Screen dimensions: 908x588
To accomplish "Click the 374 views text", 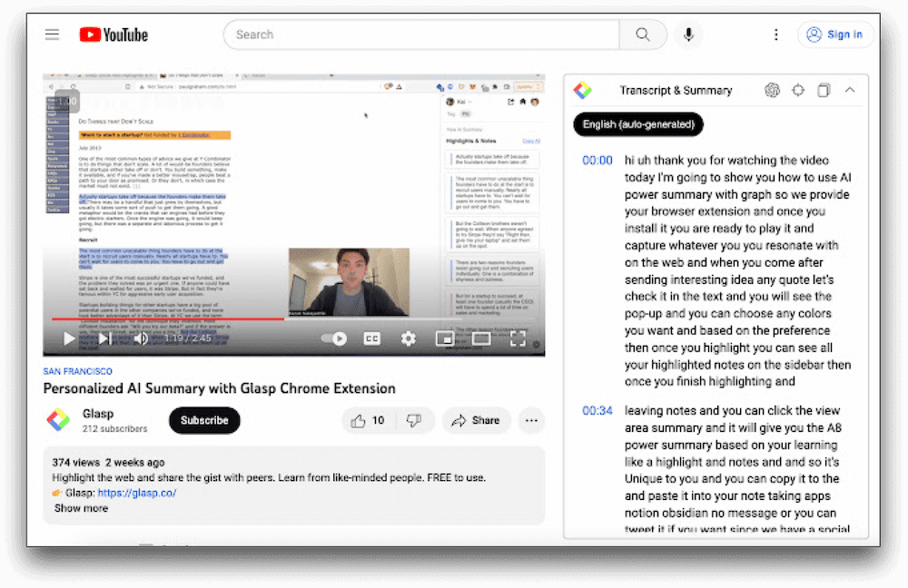I will click(x=76, y=463).
